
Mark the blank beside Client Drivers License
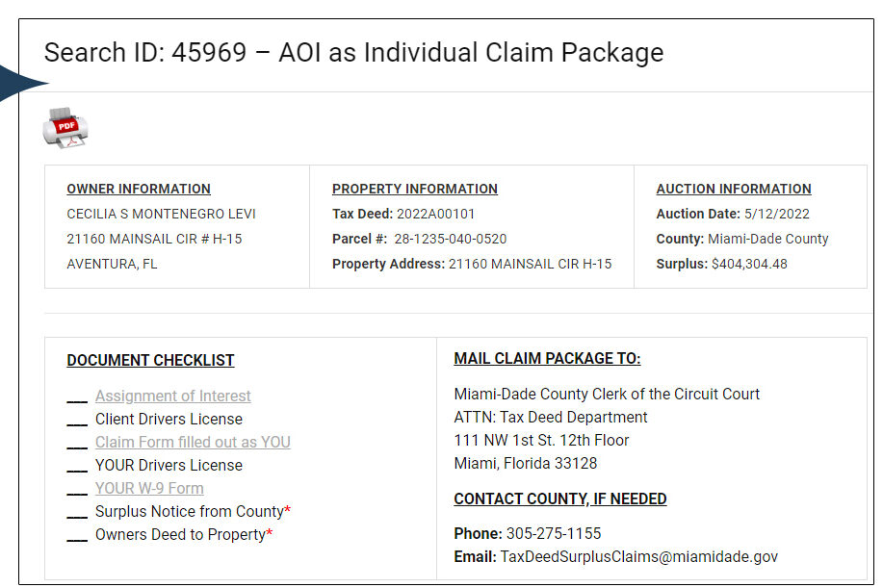(x=77, y=421)
